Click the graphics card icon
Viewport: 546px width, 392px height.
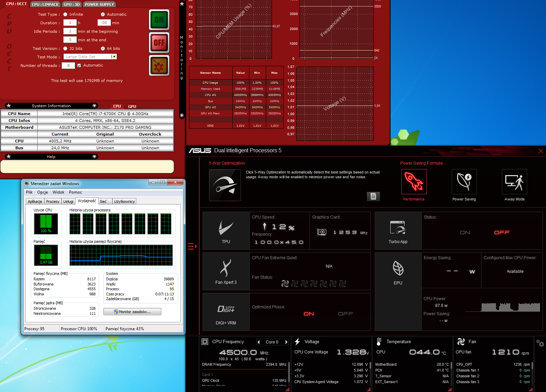(x=322, y=232)
